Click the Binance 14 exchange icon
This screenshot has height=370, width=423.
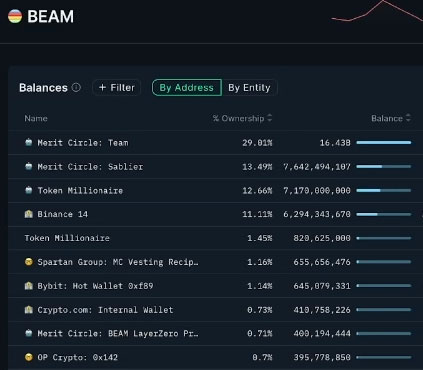(29, 214)
